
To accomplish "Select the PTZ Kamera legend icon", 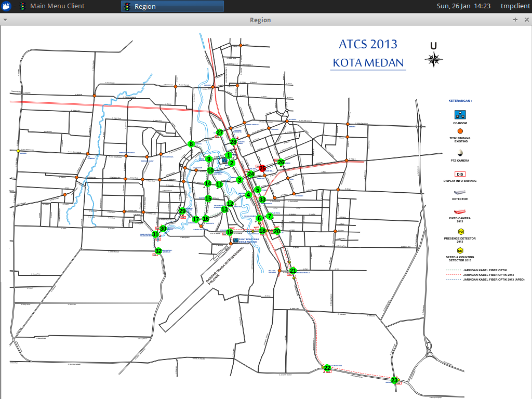I will (460, 154).
